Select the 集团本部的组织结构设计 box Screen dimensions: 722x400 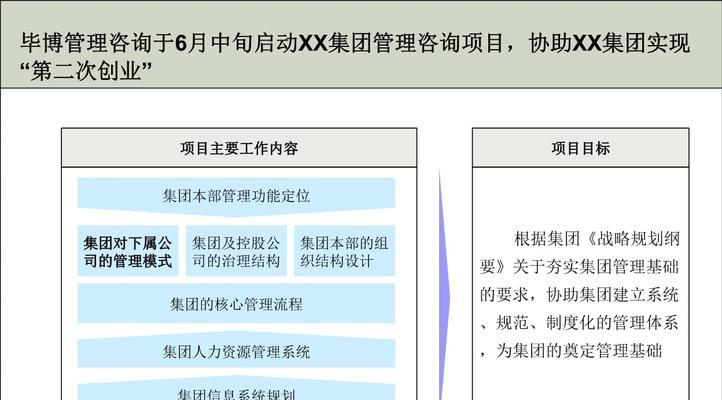[x=344, y=251]
